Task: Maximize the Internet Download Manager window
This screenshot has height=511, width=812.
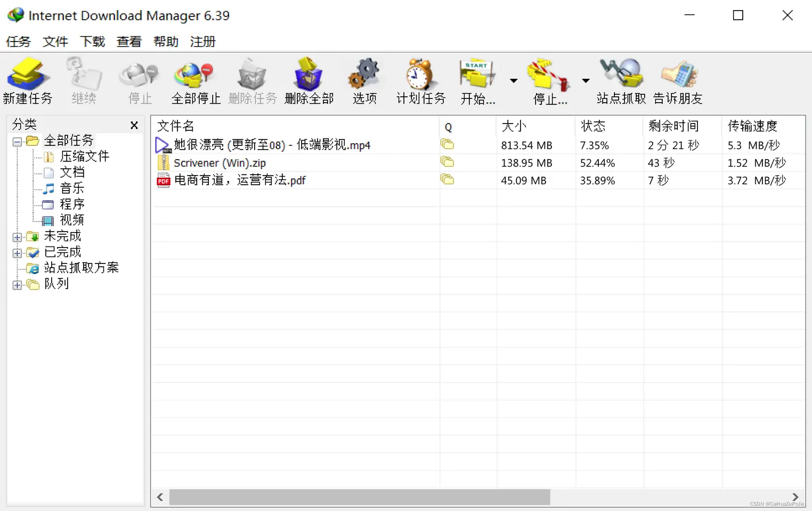Action: [738, 15]
